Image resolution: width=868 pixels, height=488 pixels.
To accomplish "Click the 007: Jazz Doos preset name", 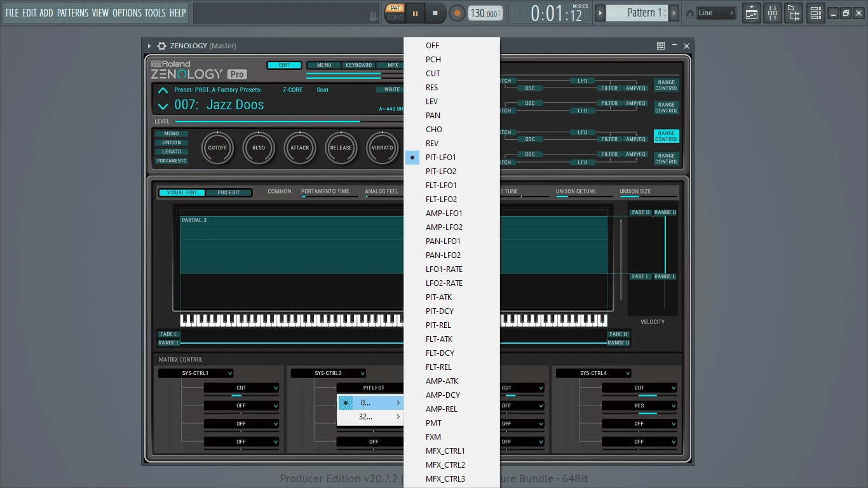I will point(219,105).
